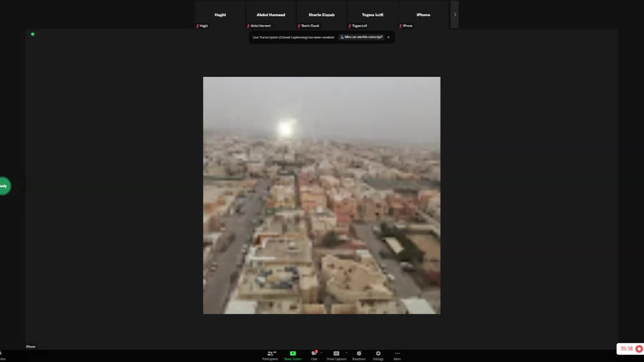Viewport: 644px width, 362px height.
Task: Open the Reactions menu
Action: click(x=359, y=355)
